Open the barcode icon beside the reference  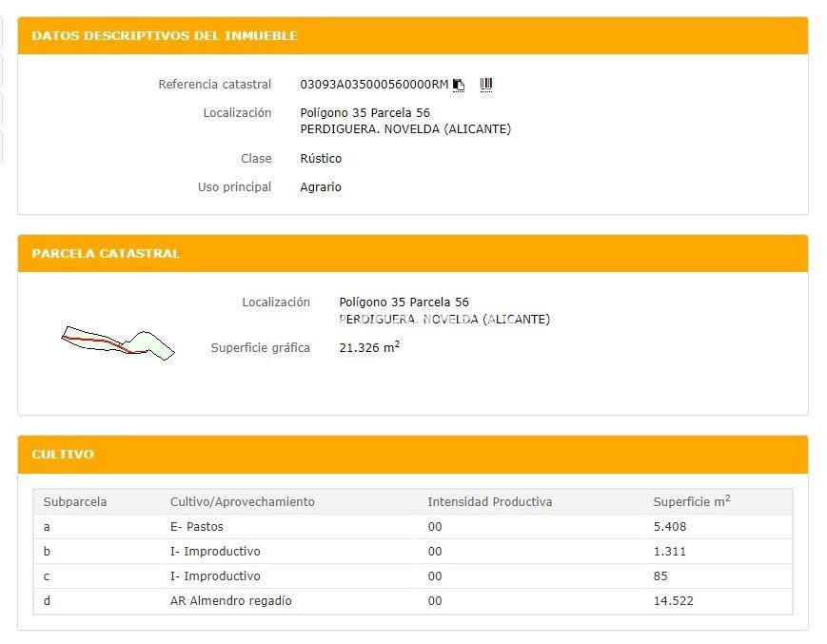click(x=486, y=85)
